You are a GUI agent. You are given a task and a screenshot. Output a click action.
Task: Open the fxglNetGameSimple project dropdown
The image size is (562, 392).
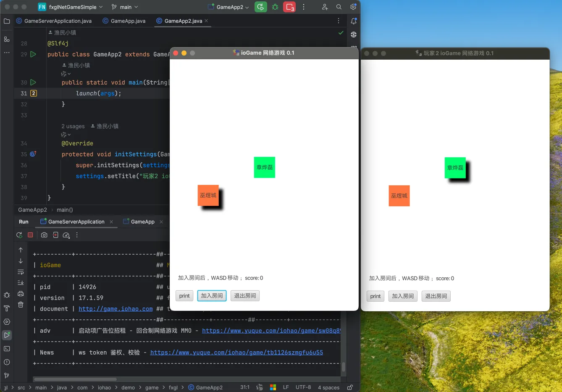(71, 7)
